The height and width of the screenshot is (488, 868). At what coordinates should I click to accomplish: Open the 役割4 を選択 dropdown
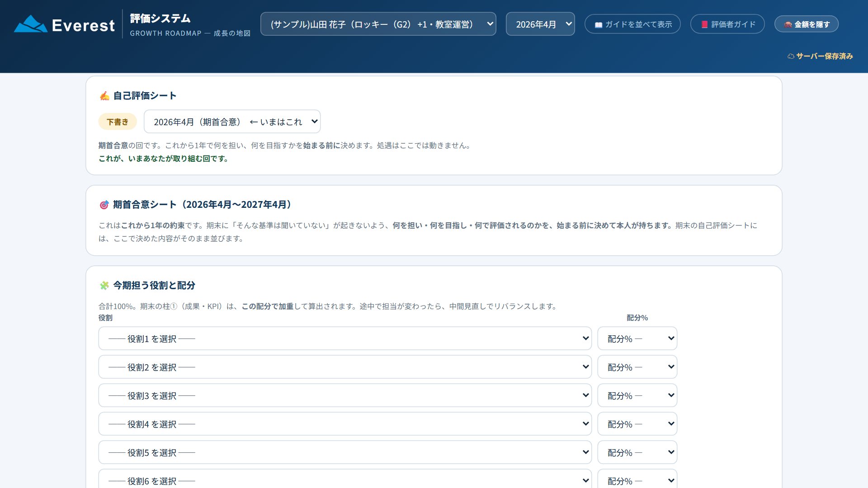pos(345,424)
